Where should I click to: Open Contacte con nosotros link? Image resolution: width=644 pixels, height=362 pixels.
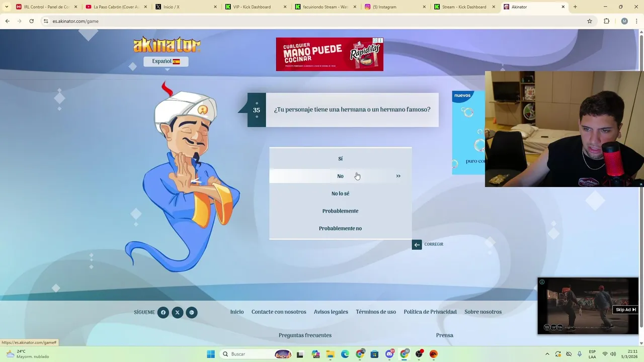(279, 312)
